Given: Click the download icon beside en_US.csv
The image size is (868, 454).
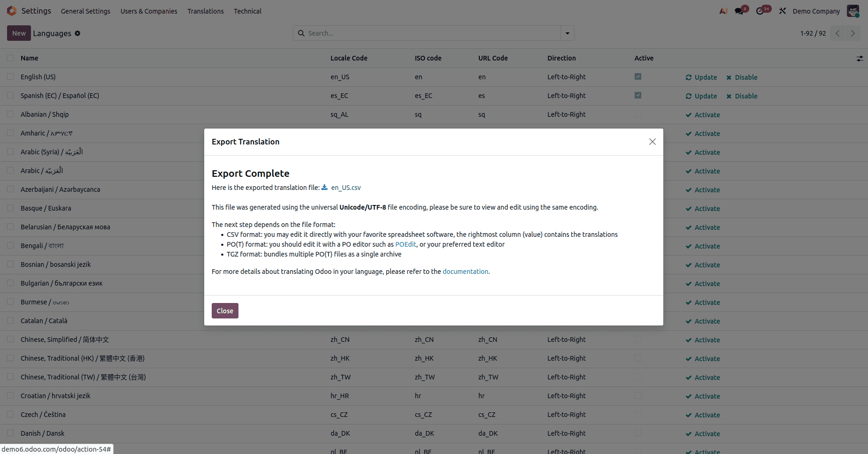Looking at the screenshot, I should (324, 187).
